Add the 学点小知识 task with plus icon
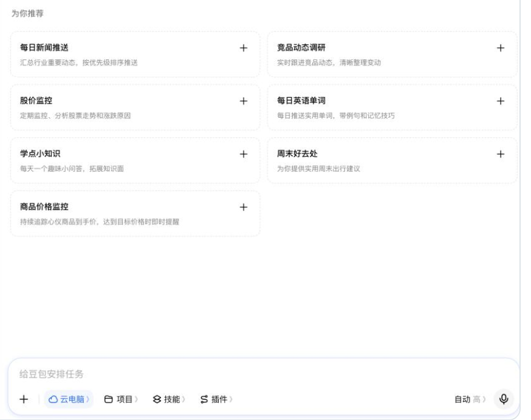The height and width of the screenshot is (420, 531). tap(243, 154)
